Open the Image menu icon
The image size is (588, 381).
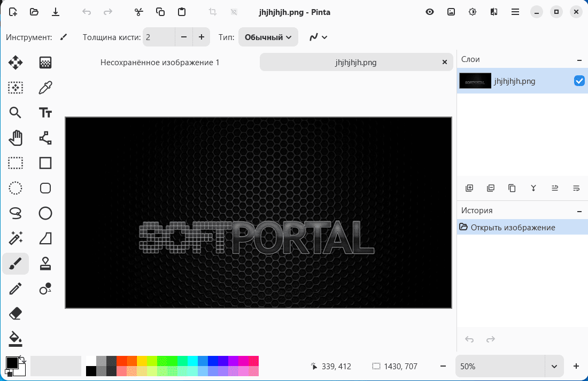click(451, 12)
